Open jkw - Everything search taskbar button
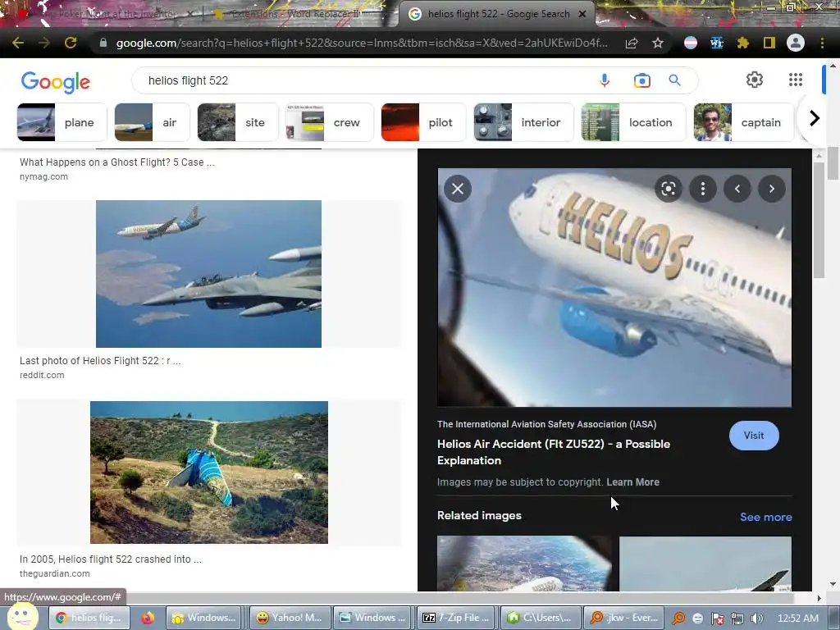 pyautogui.click(x=624, y=618)
